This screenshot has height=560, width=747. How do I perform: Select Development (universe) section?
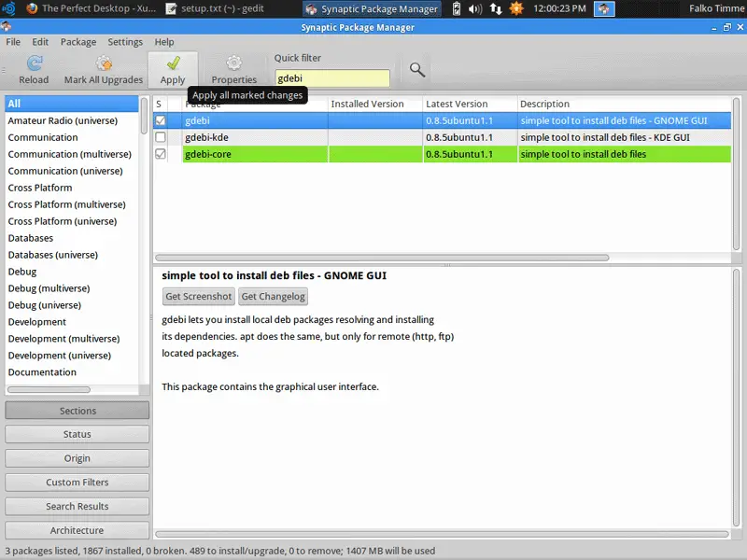pyautogui.click(x=72, y=356)
